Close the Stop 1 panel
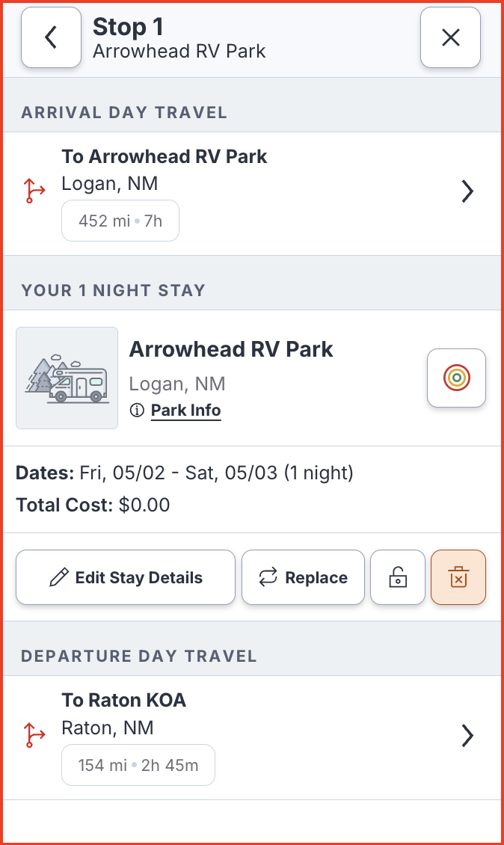504x845 pixels. (x=450, y=37)
